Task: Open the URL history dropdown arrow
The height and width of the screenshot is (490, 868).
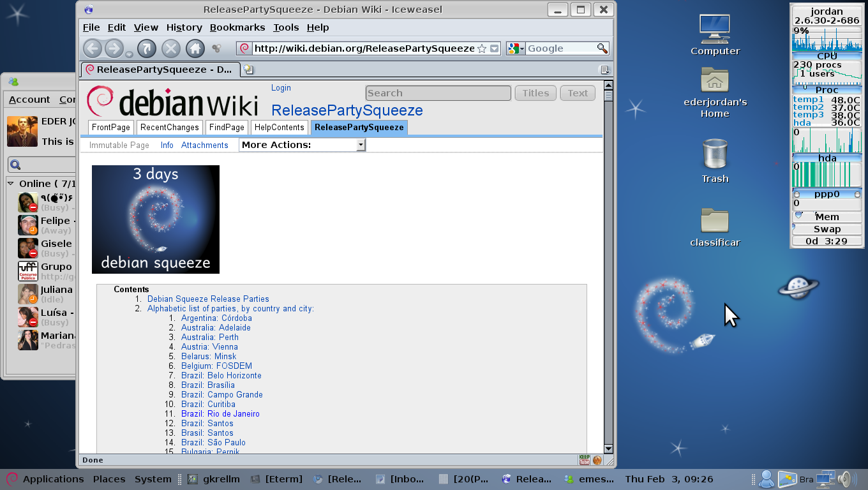Action: (x=494, y=48)
